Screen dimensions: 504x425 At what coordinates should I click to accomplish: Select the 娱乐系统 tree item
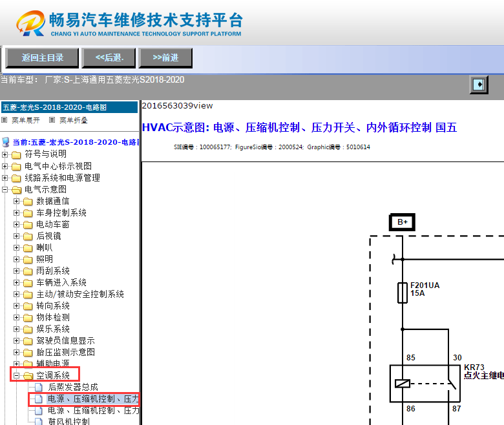(53, 329)
